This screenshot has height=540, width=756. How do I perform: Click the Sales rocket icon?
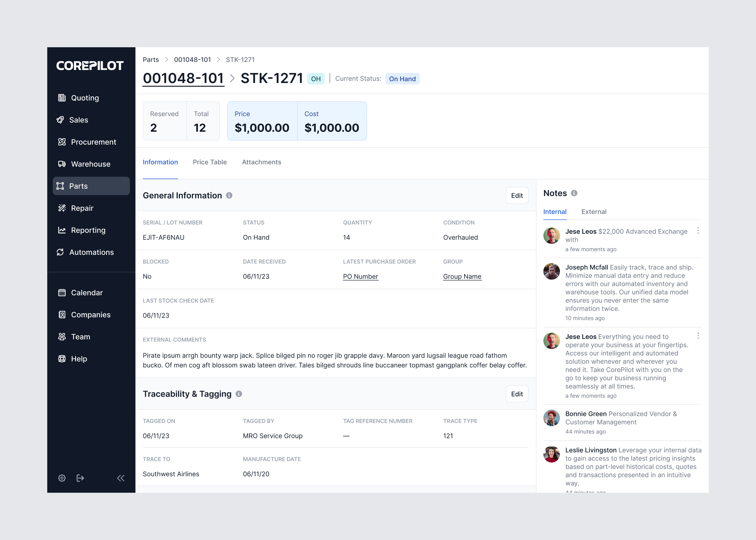point(60,120)
